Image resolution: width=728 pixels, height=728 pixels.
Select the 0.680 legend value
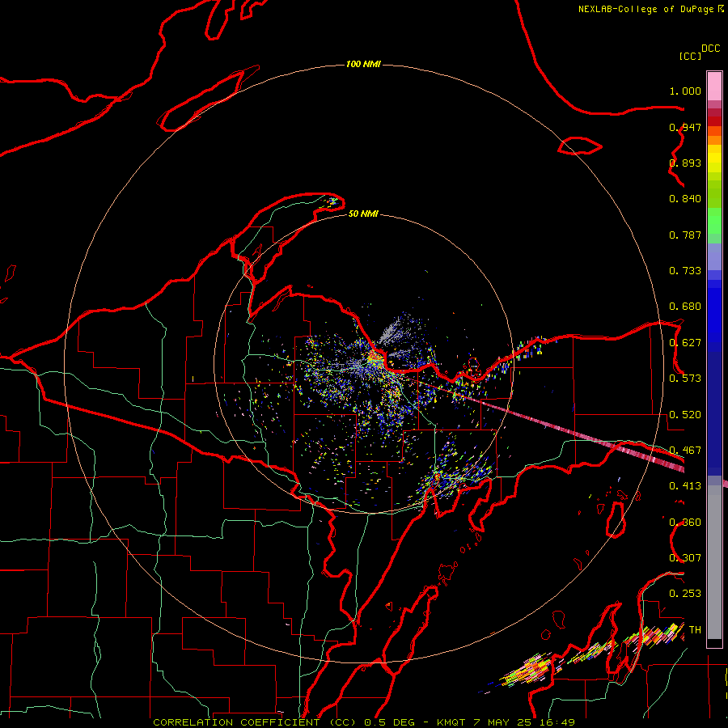point(685,307)
